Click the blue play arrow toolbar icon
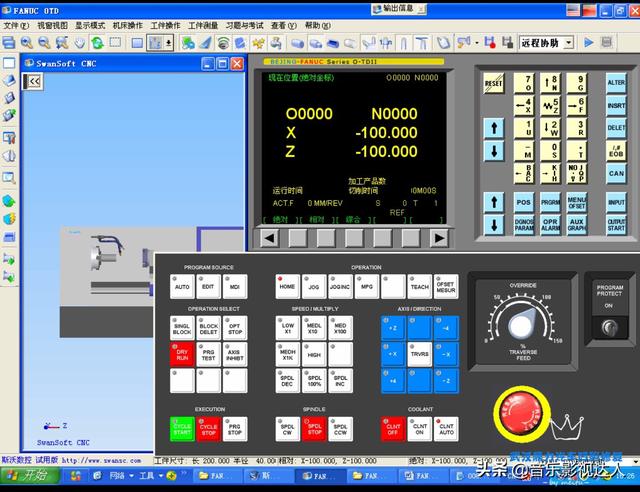The width and height of the screenshot is (640, 492). (x=589, y=42)
